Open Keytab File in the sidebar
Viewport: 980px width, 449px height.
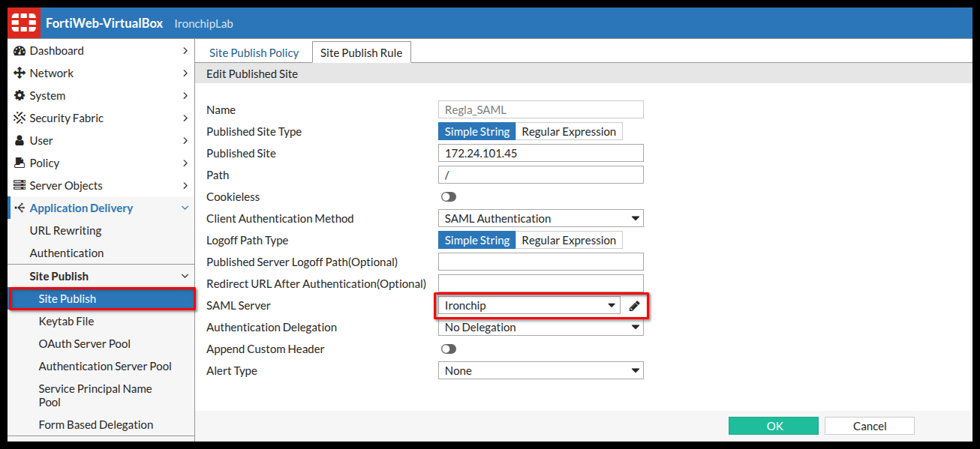pyautogui.click(x=66, y=322)
